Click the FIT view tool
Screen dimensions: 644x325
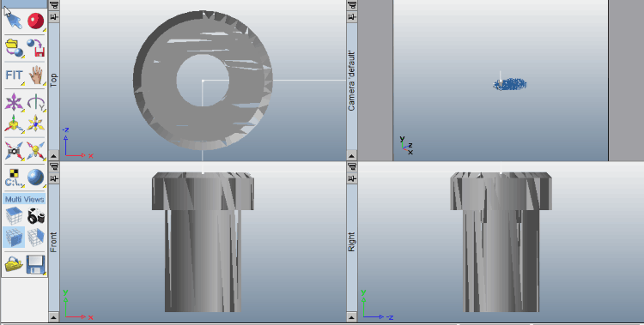coord(14,75)
